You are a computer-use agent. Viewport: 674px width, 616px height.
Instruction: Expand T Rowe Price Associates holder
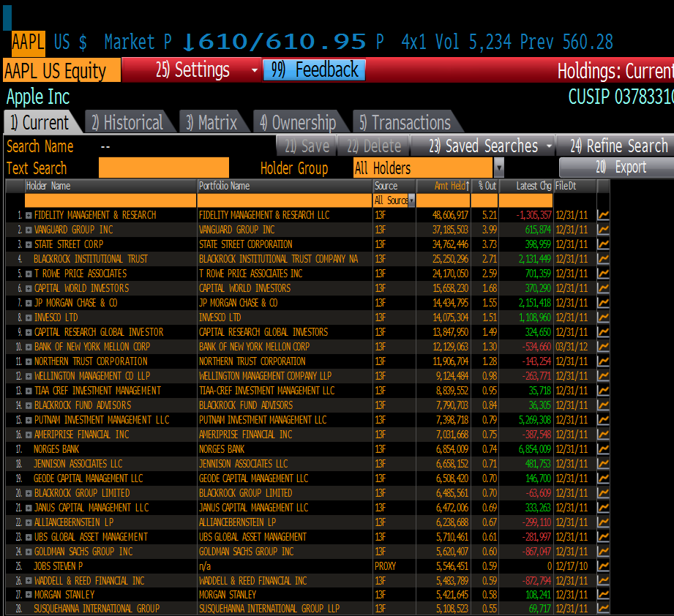pyautogui.click(x=29, y=274)
